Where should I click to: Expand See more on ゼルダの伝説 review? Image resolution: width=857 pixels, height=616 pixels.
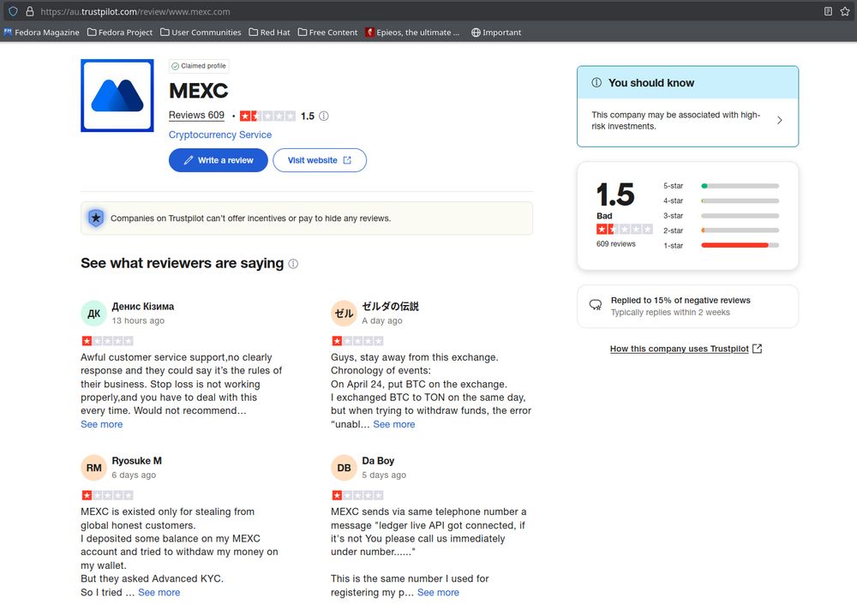pos(394,424)
